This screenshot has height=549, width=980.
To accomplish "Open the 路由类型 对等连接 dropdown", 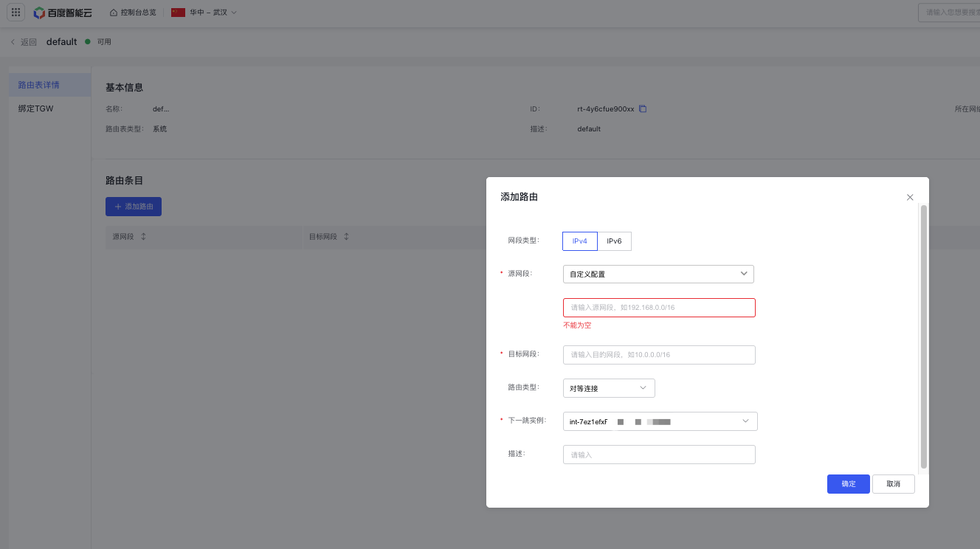I will [609, 388].
